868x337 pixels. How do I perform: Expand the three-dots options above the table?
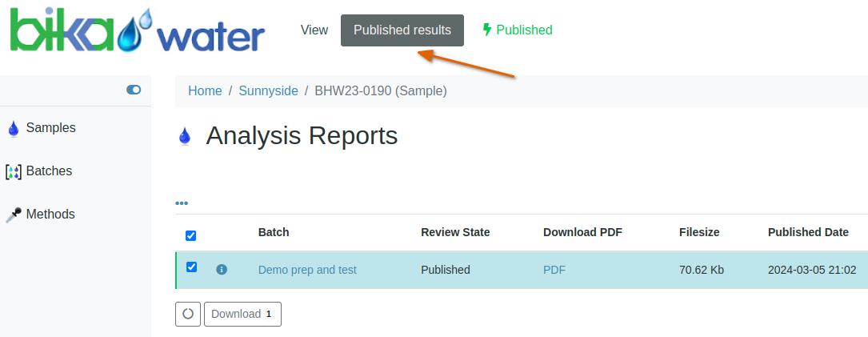[x=182, y=203]
